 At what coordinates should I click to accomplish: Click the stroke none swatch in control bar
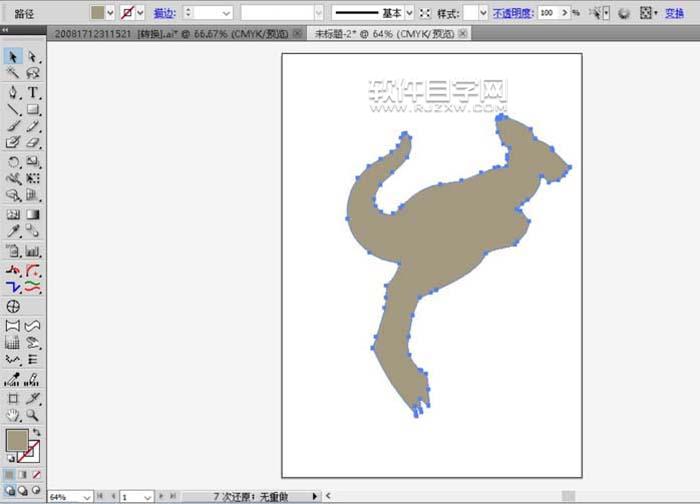(x=128, y=13)
